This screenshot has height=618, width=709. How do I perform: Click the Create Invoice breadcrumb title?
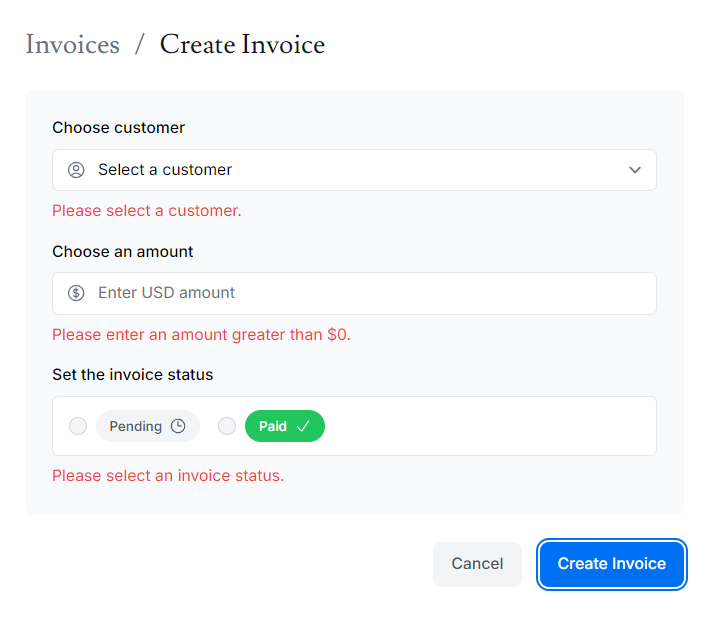tap(242, 45)
